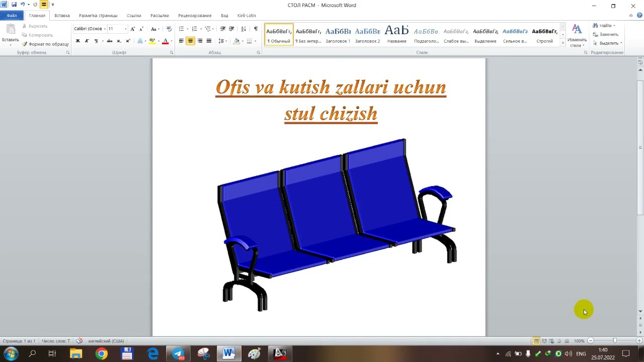Apply the red font color button
The height and width of the screenshot is (362, 644).
[165, 41]
